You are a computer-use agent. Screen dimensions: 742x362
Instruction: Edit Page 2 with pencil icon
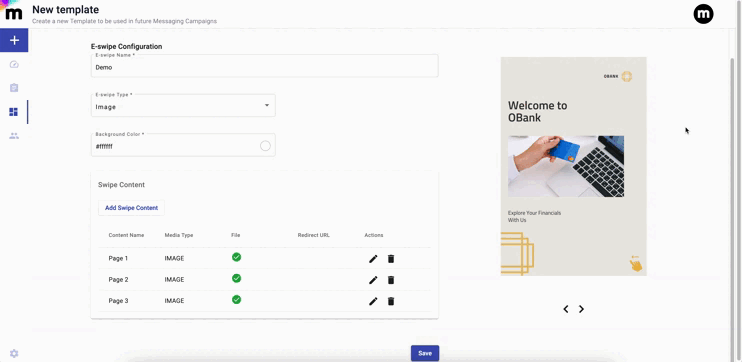pos(373,280)
